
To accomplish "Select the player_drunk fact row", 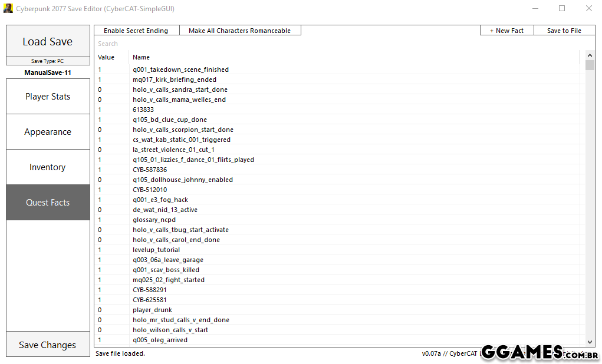I will coord(152,310).
